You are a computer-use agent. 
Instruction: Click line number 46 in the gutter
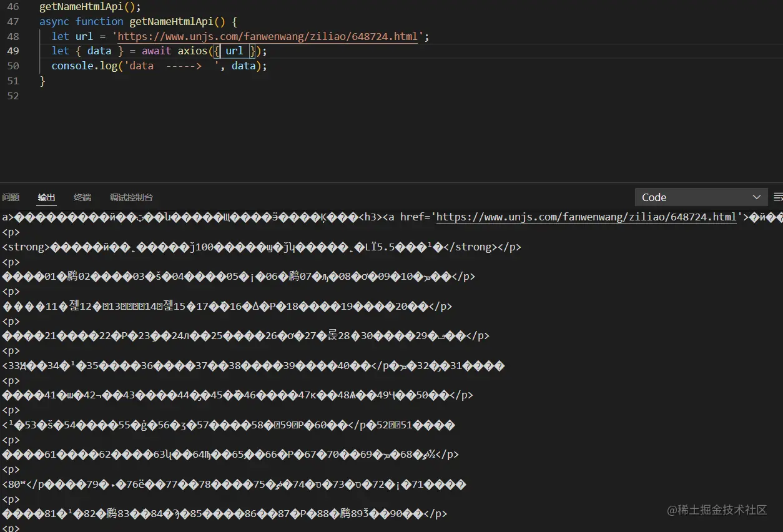(13, 7)
